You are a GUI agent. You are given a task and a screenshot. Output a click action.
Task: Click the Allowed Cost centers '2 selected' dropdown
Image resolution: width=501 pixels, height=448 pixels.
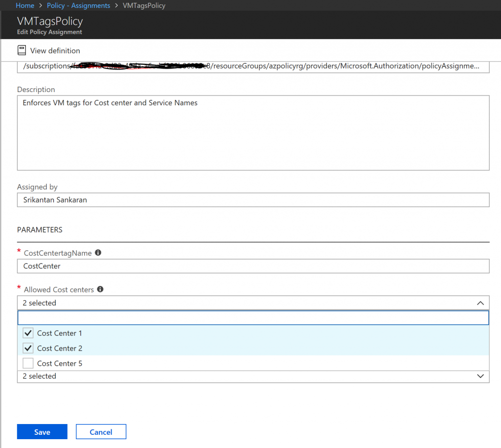tap(245, 303)
